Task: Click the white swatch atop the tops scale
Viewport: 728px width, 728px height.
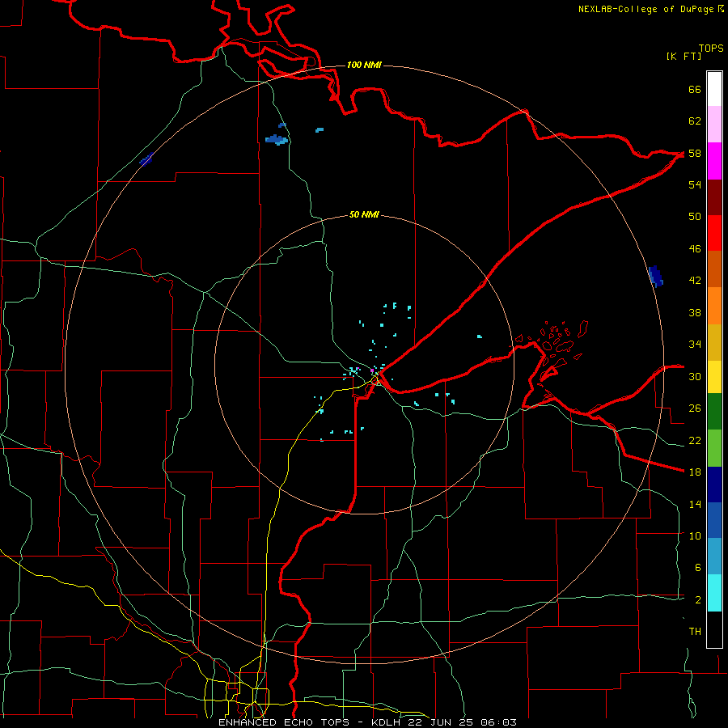Action: click(x=714, y=89)
